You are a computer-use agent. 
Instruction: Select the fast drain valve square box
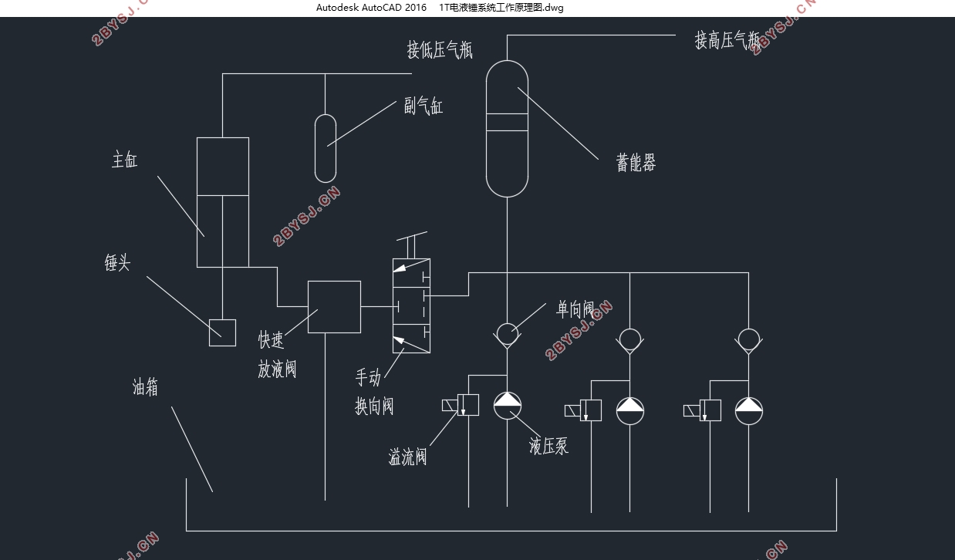(334, 307)
